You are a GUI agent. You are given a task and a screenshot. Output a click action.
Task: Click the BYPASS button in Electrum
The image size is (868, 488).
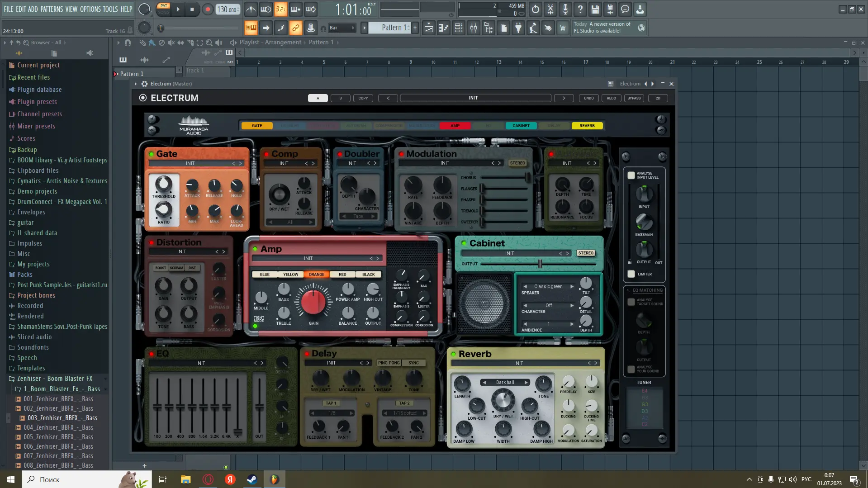click(634, 98)
